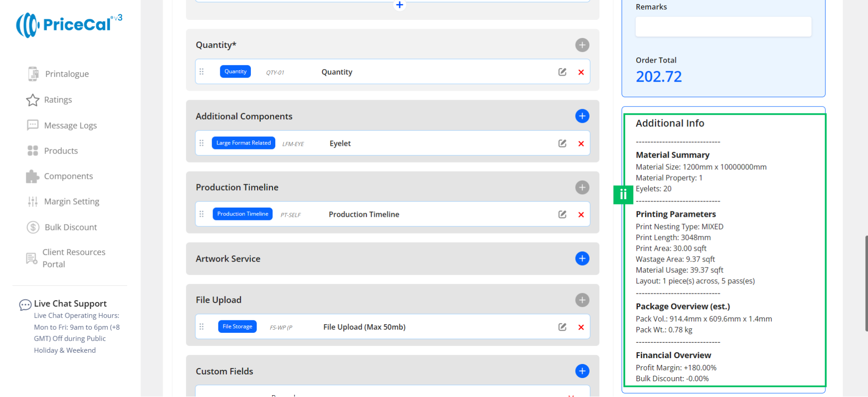Open Client Resources Portal link
The image size is (868, 397).
pyautogui.click(x=73, y=258)
